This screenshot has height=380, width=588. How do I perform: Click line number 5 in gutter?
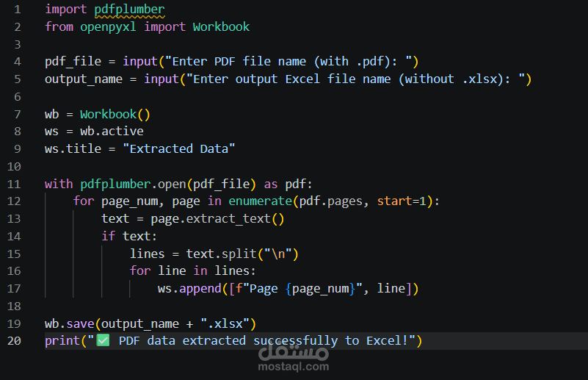(17, 79)
